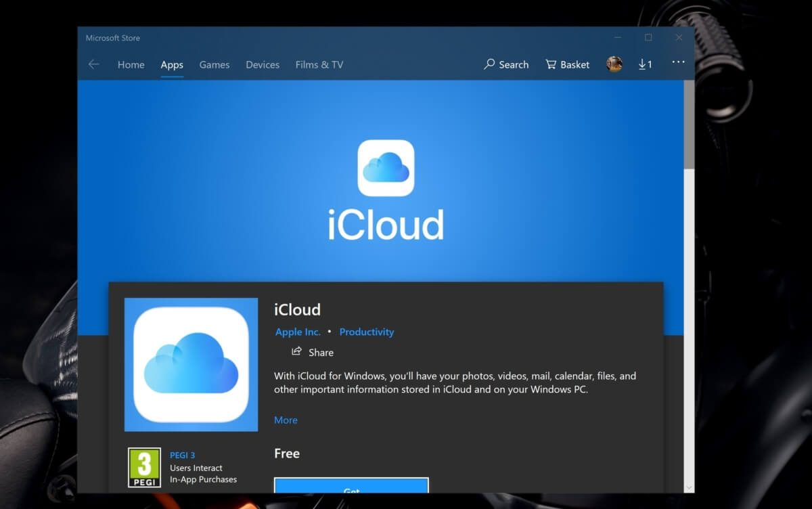Click the Share icon under iCloud

pyautogui.click(x=296, y=351)
